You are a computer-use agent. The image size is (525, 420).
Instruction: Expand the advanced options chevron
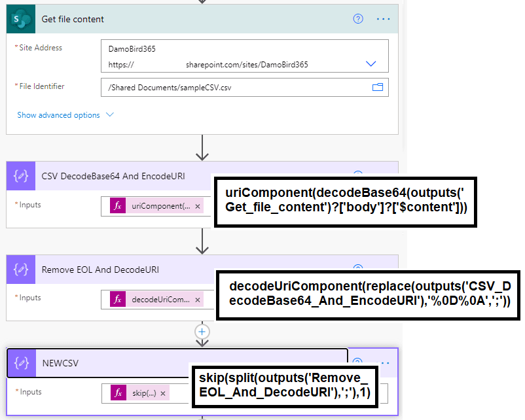[x=109, y=115]
